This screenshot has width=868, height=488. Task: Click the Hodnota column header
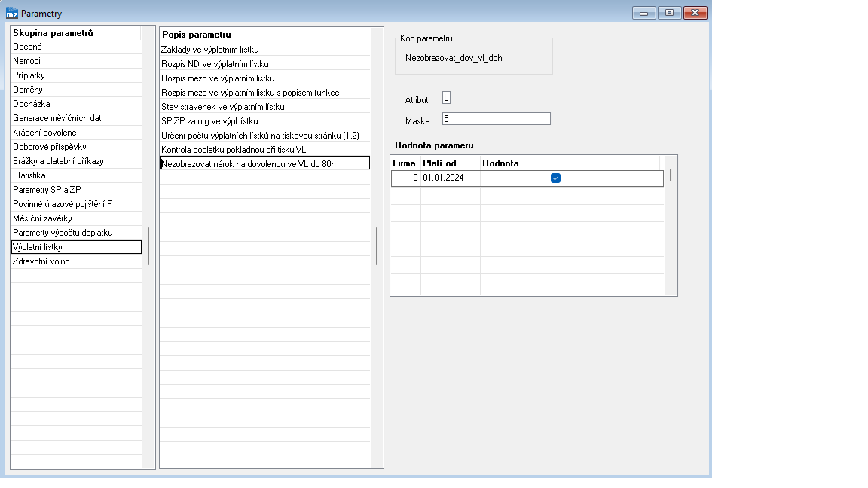[x=570, y=163]
